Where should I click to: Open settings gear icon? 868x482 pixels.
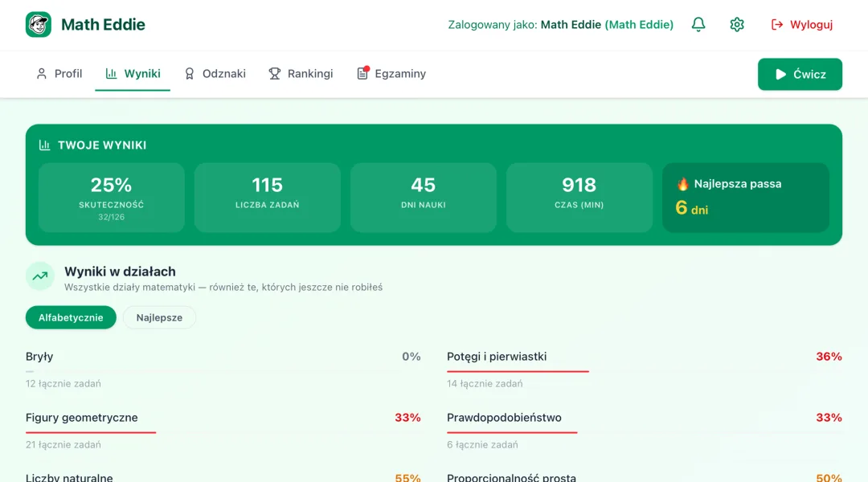(x=737, y=24)
